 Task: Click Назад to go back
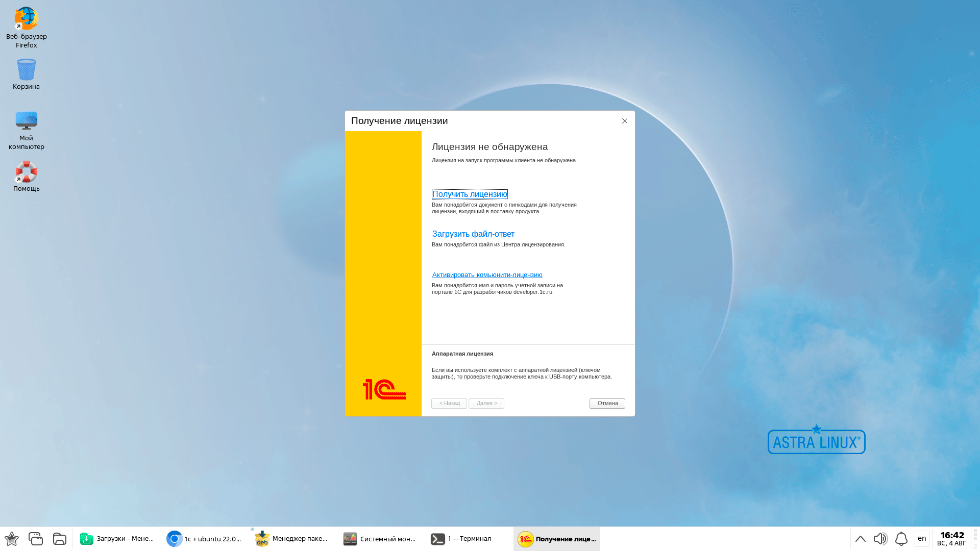tap(449, 403)
